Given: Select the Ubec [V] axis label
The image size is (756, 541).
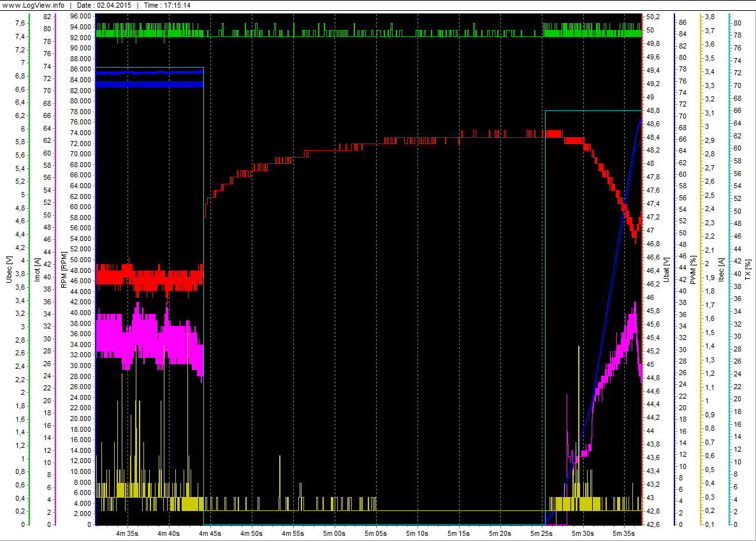Looking at the screenshot, I should pos(9,269).
